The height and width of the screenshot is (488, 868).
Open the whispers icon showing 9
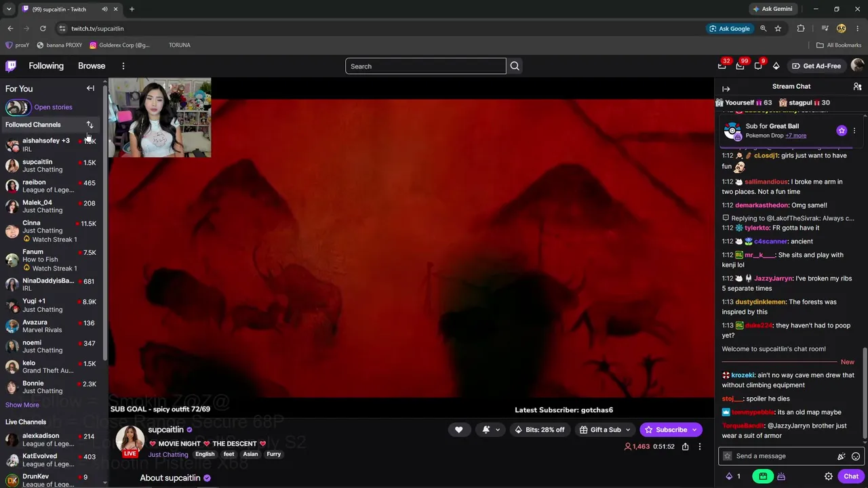pyautogui.click(x=758, y=66)
